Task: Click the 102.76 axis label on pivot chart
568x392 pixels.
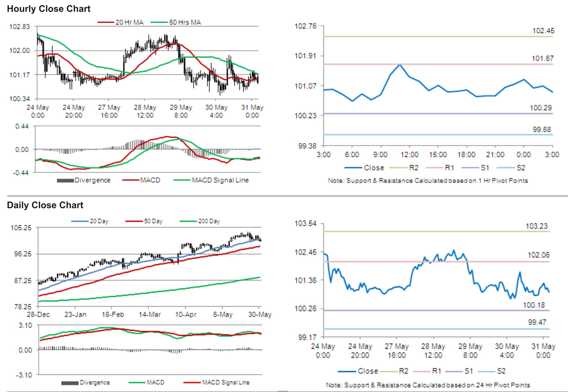Action: pyautogui.click(x=305, y=26)
